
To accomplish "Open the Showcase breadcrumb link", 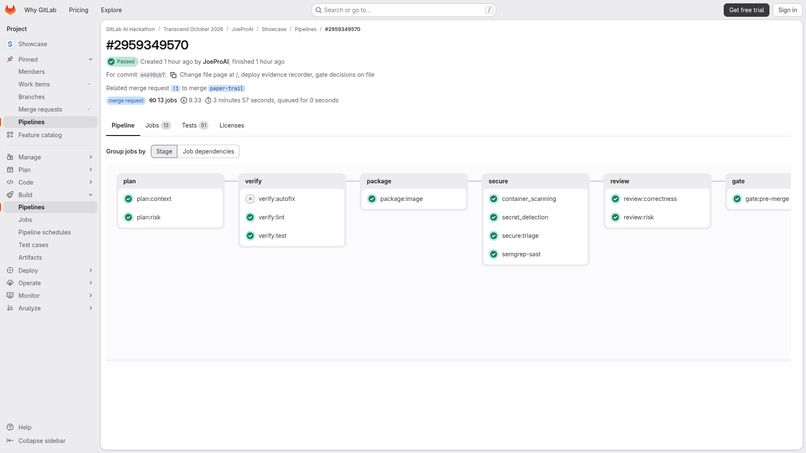I will [x=274, y=29].
